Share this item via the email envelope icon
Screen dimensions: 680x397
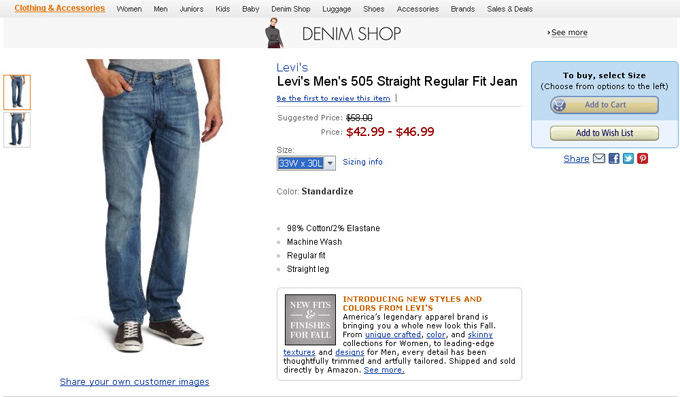[599, 158]
